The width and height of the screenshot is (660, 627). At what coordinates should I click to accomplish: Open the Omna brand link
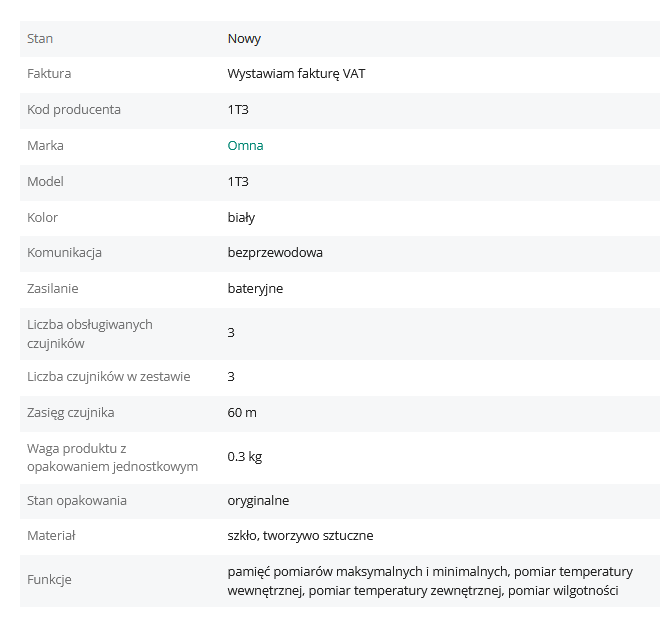click(245, 146)
